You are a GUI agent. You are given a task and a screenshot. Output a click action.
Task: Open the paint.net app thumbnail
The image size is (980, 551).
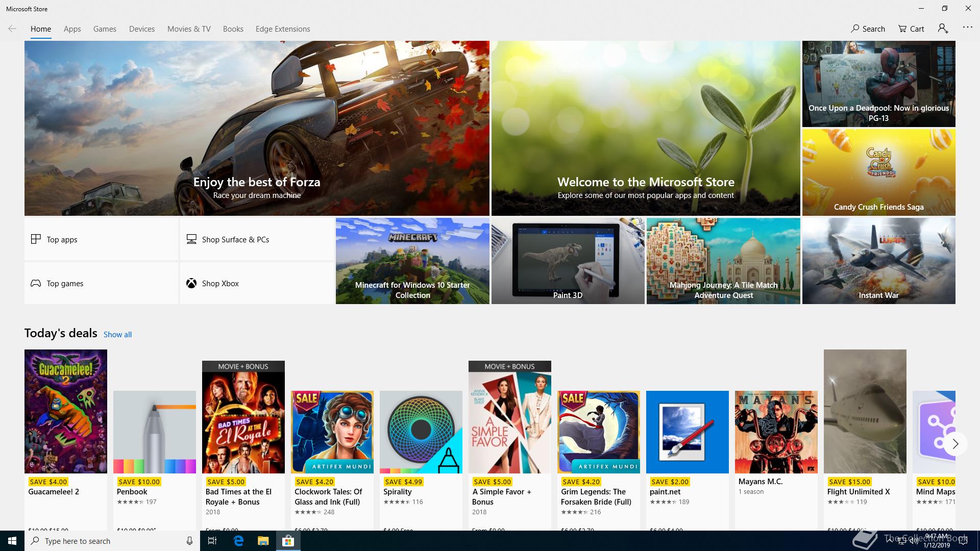(x=688, y=432)
